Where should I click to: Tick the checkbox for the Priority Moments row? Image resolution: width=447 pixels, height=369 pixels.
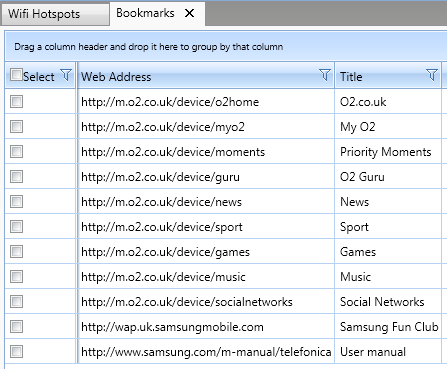[16, 151]
